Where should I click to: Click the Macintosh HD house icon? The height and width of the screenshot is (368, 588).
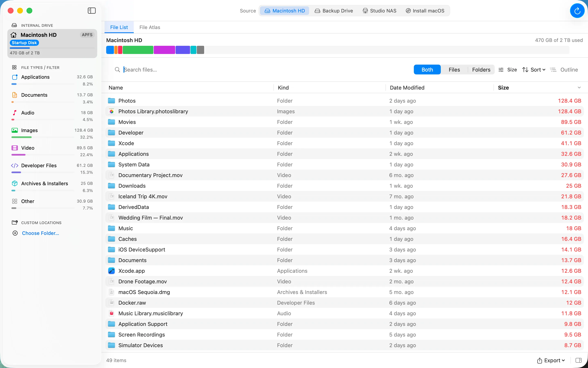[14, 35]
